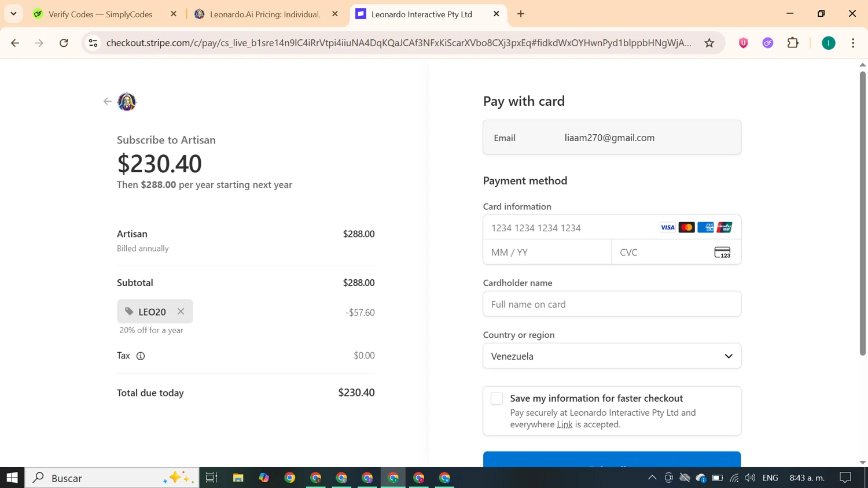Click the American Express logo
868x488 pixels.
pyautogui.click(x=705, y=227)
